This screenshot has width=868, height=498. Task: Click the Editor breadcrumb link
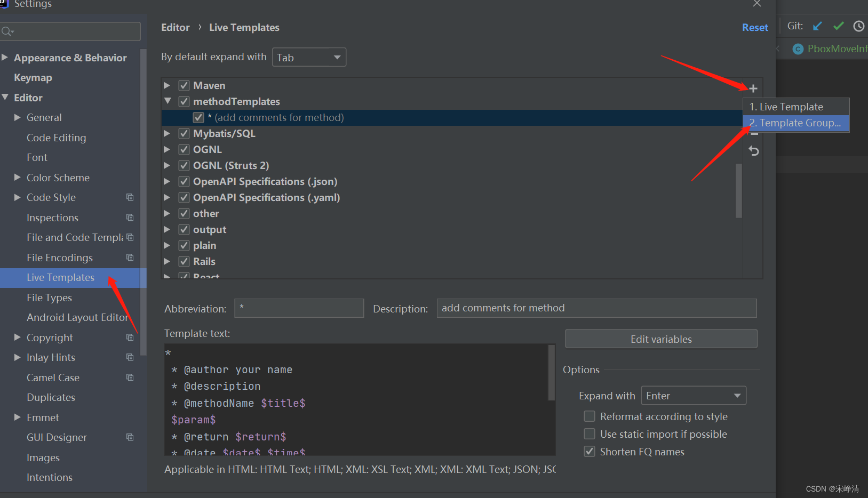coord(176,27)
